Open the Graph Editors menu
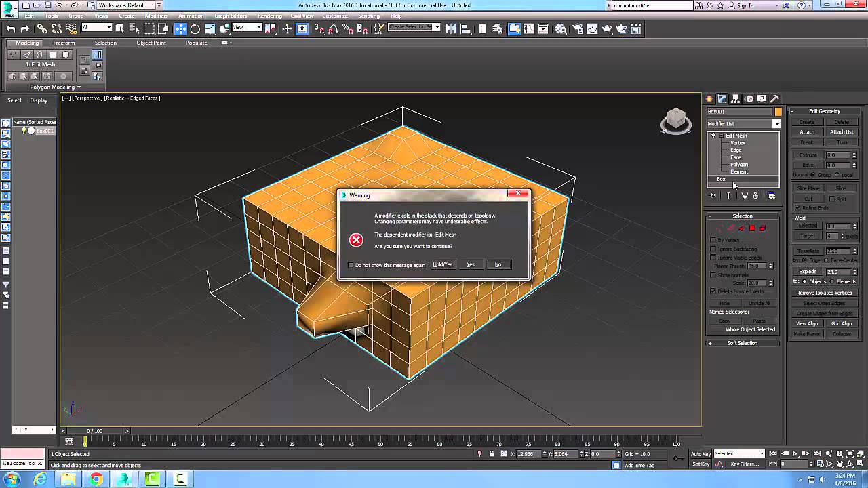This screenshot has width=868, height=488. coord(231,16)
